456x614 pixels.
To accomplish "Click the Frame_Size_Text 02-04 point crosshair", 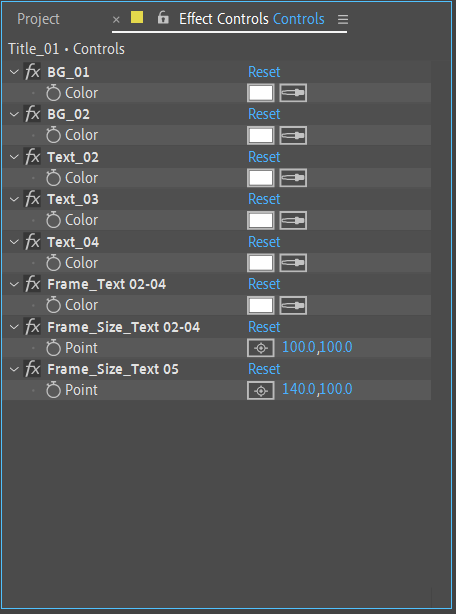I will (x=261, y=348).
